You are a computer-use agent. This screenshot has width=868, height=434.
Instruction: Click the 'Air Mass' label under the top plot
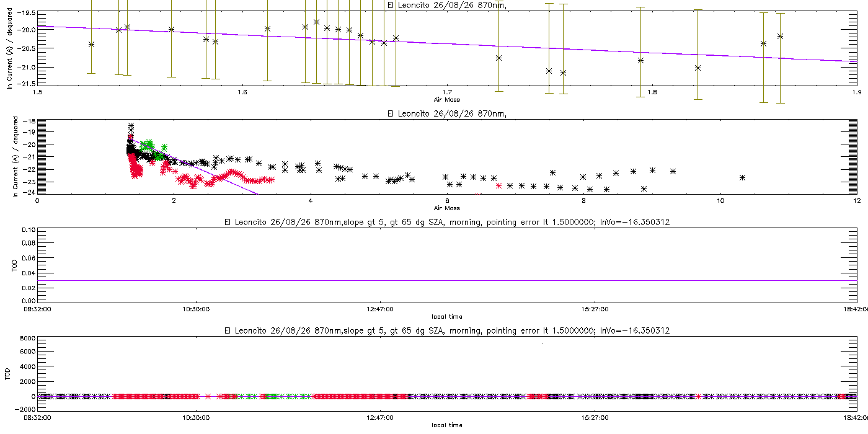point(446,99)
